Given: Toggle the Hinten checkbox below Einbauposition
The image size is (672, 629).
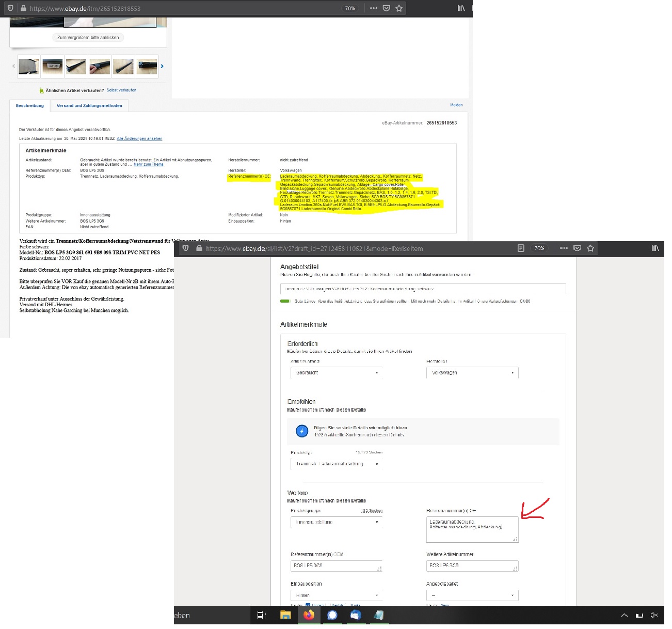Looking at the screenshot, I should point(308,605).
